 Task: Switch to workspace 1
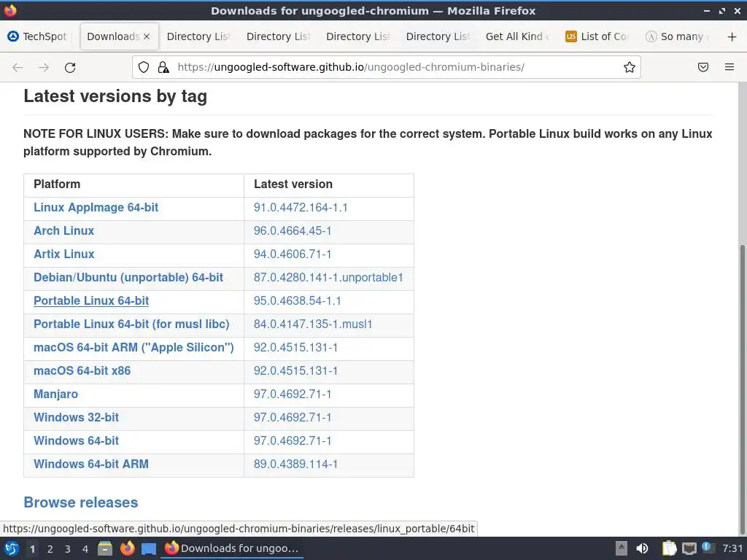[x=32, y=549]
